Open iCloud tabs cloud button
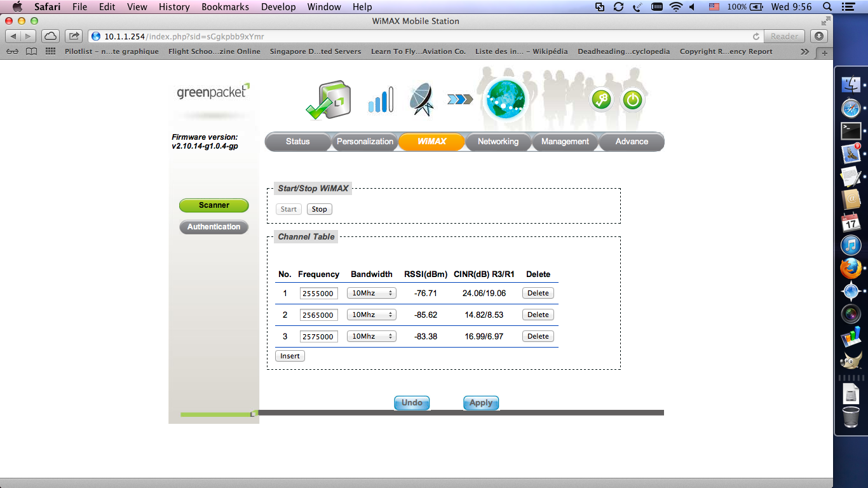The image size is (868, 488). pos(51,36)
